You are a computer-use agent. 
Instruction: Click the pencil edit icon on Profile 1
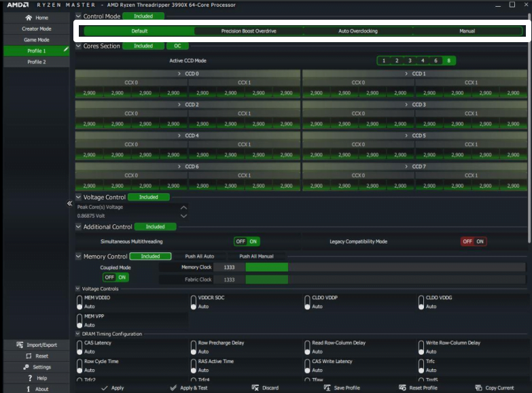[65, 50]
